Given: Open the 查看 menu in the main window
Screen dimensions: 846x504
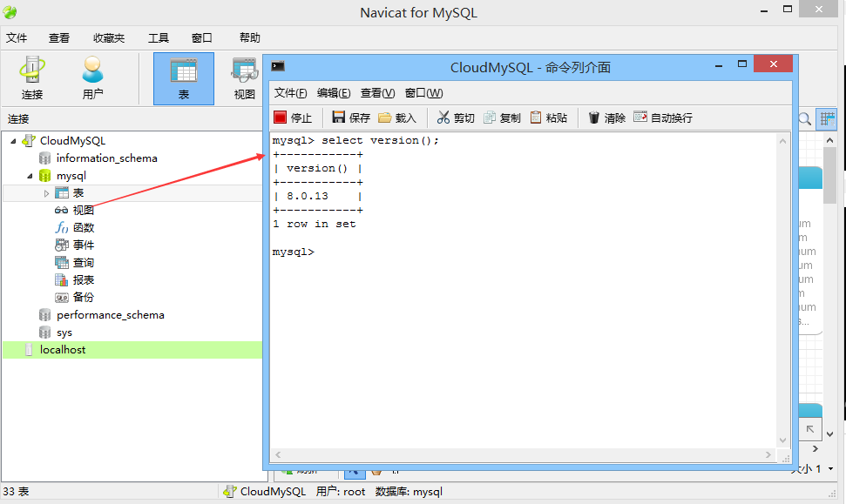Looking at the screenshot, I should (58, 37).
